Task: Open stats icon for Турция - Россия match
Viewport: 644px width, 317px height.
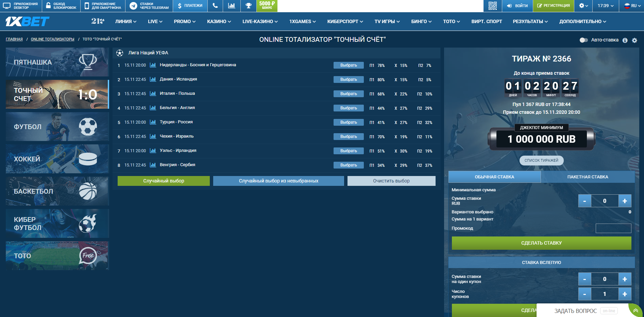Action: pyautogui.click(x=153, y=122)
